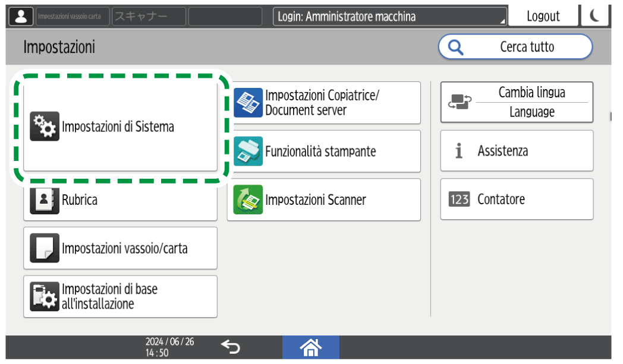Open Contatore counter screen

point(517,200)
